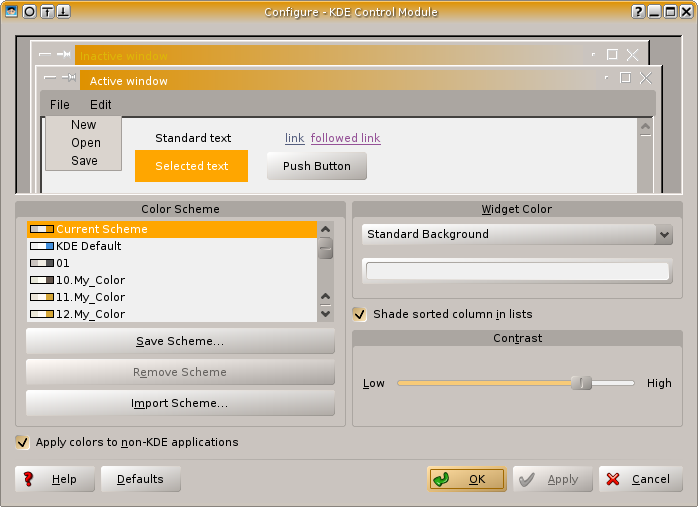Select Save in the preview menu
The image size is (698, 507).
pyautogui.click(x=84, y=161)
